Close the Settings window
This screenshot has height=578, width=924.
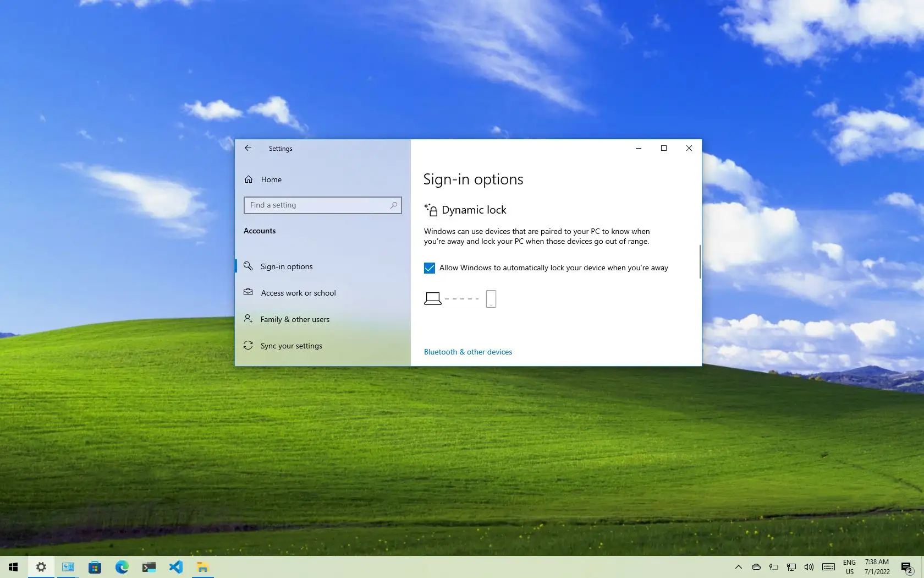coord(689,148)
